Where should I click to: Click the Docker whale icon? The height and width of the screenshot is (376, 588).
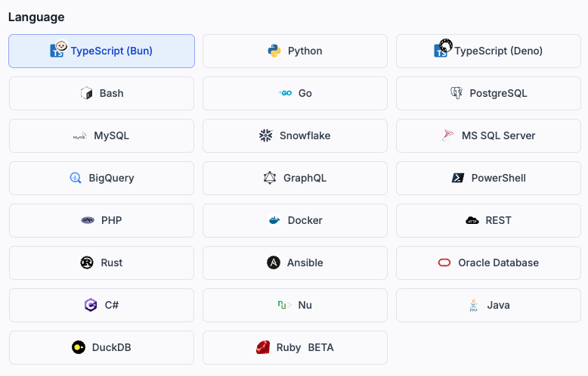[x=274, y=220]
